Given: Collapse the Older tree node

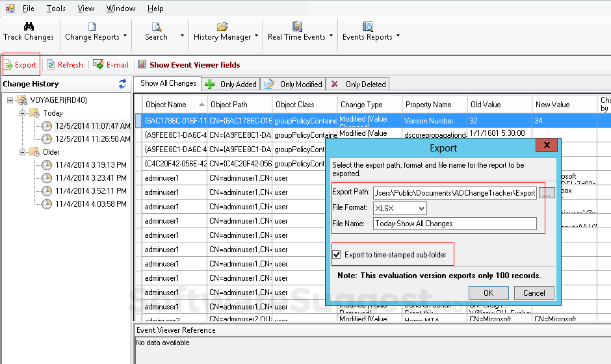Looking at the screenshot, I should click(22, 152).
